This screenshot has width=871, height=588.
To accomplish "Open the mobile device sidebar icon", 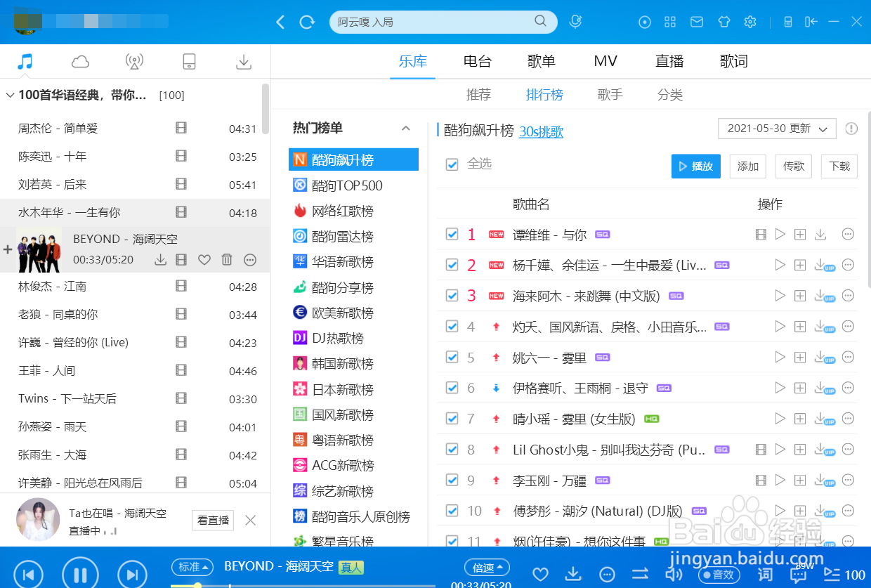I will tap(188, 62).
